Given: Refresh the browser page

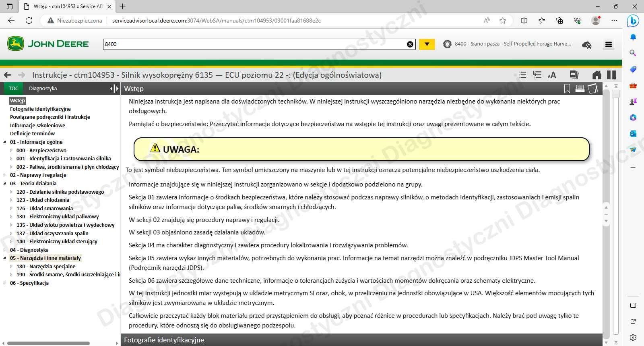Looking at the screenshot, I should point(29,21).
